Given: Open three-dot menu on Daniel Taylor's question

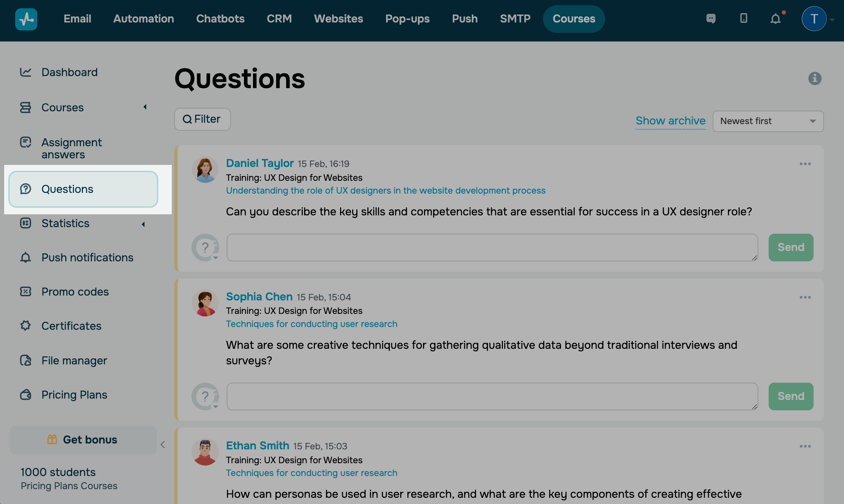Looking at the screenshot, I should coord(805,164).
